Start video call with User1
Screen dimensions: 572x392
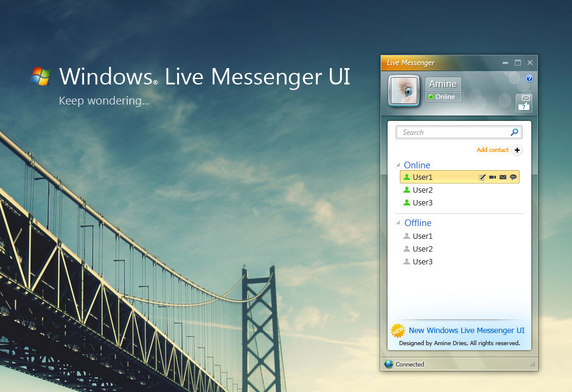492,177
